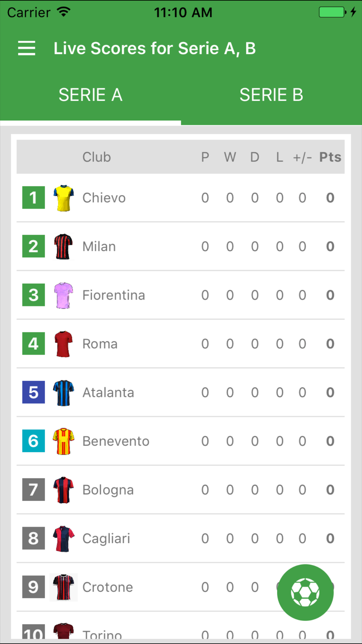Image resolution: width=362 pixels, height=644 pixels.
Task: Tap Fiorentina's purple jersey icon
Action: (64, 295)
